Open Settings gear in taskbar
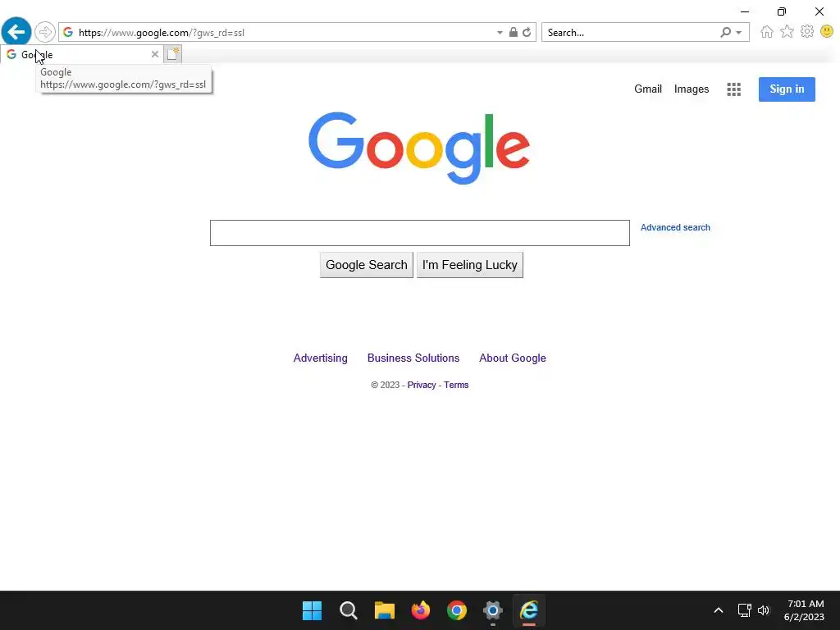The height and width of the screenshot is (630, 840). [x=493, y=610]
